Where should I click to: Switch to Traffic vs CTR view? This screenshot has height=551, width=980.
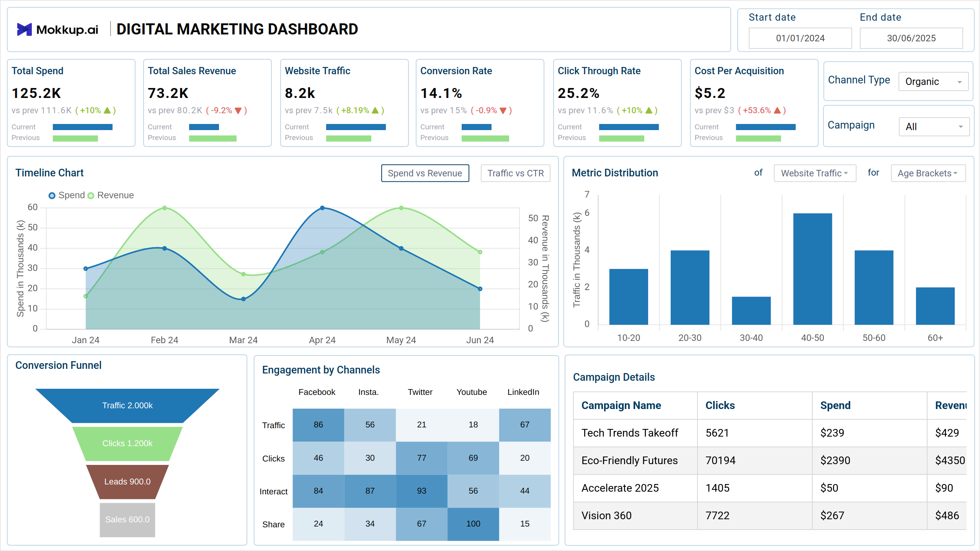click(x=515, y=173)
